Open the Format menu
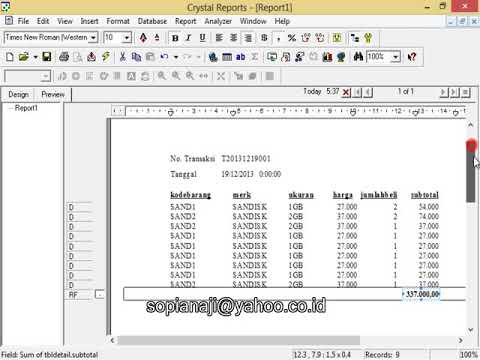The height and width of the screenshot is (360, 480). pyautogui.click(x=118, y=21)
